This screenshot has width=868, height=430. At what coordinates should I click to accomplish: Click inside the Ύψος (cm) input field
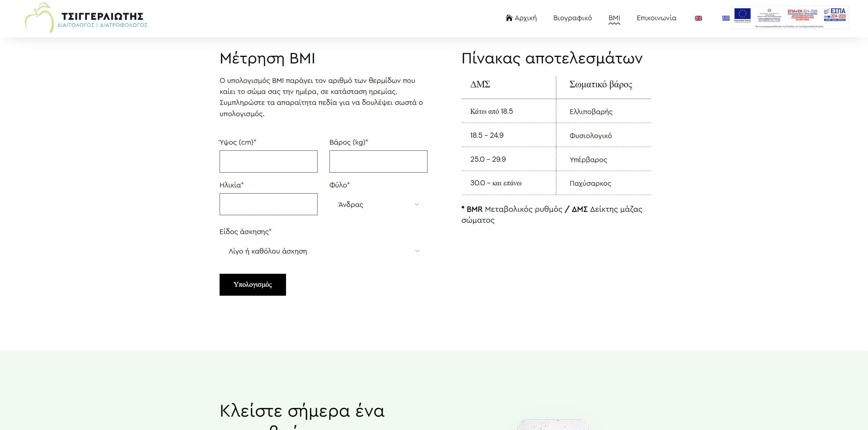(x=269, y=161)
